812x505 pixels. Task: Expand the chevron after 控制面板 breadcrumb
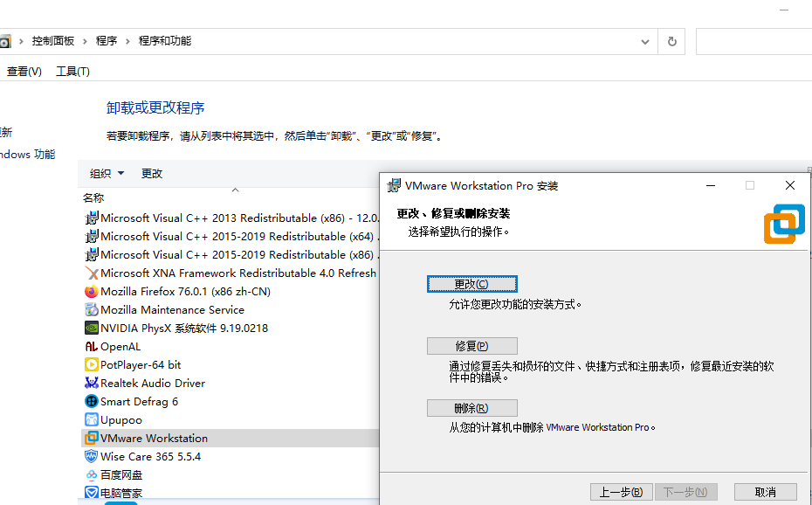pyautogui.click(x=85, y=41)
